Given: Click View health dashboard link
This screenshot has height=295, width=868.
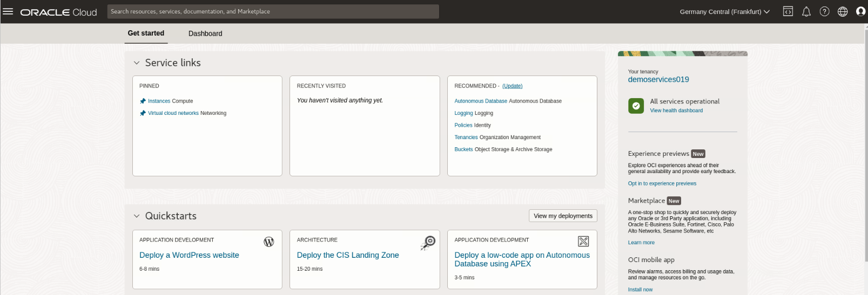Looking at the screenshot, I should click(x=676, y=111).
